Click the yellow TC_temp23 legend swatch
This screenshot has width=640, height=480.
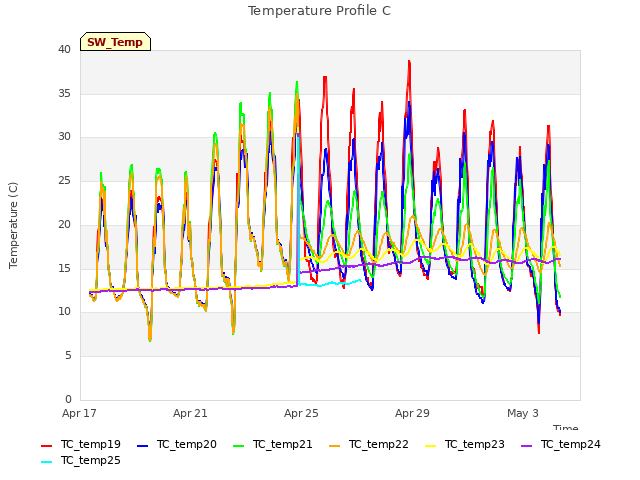(x=430, y=446)
